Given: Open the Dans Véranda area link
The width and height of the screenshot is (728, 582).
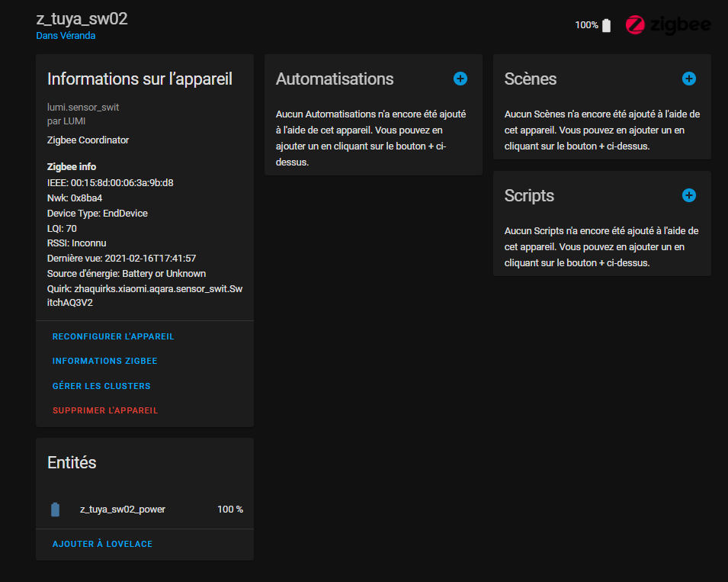Looking at the screenshot, I should point(66,36).
